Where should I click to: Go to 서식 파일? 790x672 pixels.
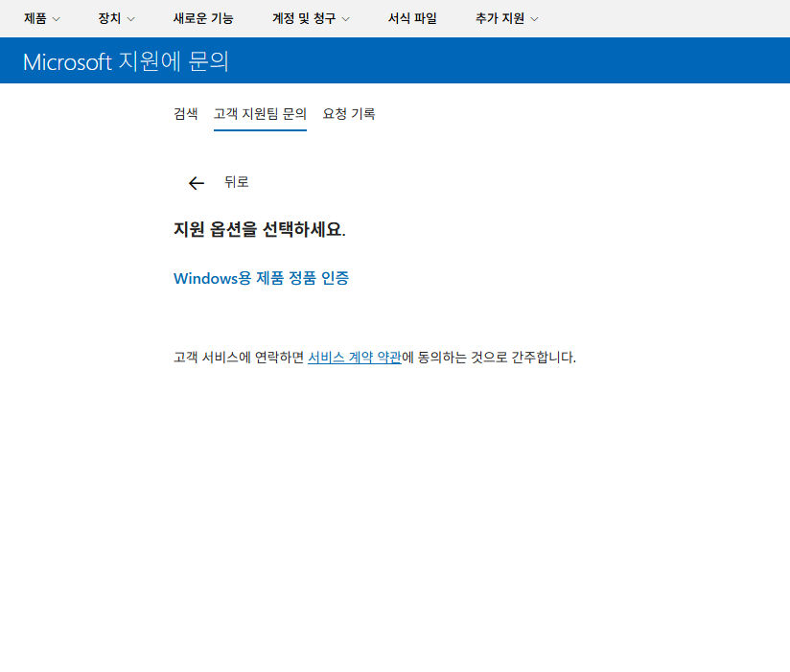click(412, 18)
